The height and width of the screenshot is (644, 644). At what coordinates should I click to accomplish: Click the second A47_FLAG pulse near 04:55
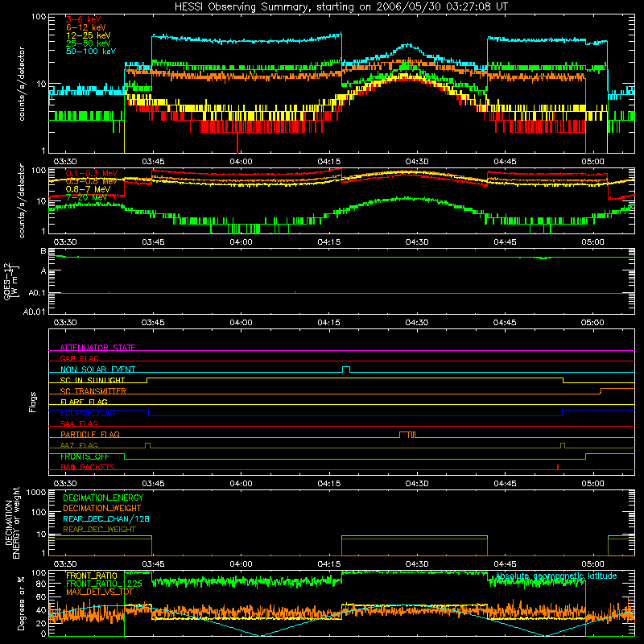click(x=563, y=445)
